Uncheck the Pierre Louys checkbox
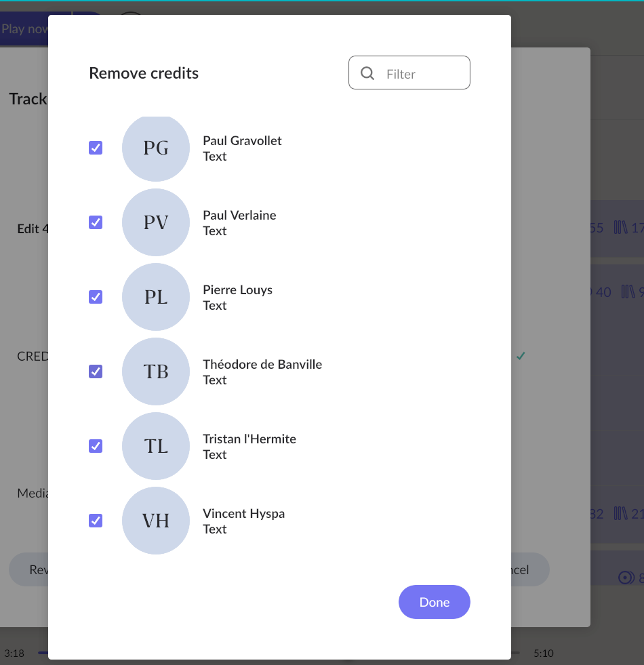 (x=96, y=297)
